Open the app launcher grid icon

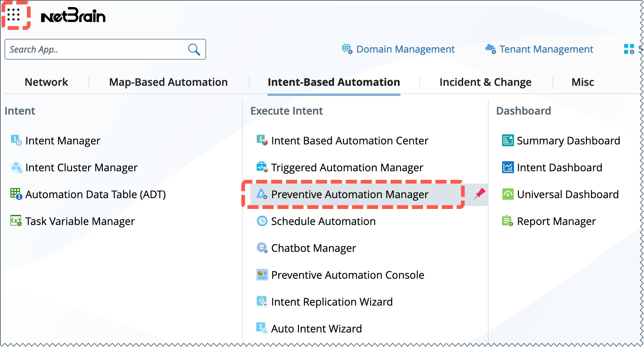coord(14,15)
